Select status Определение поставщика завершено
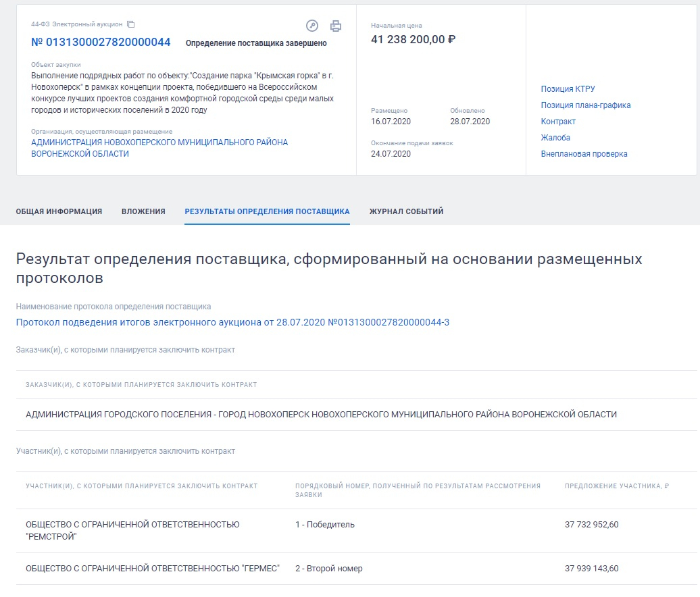The image size is (700, 597). [256, 43]
